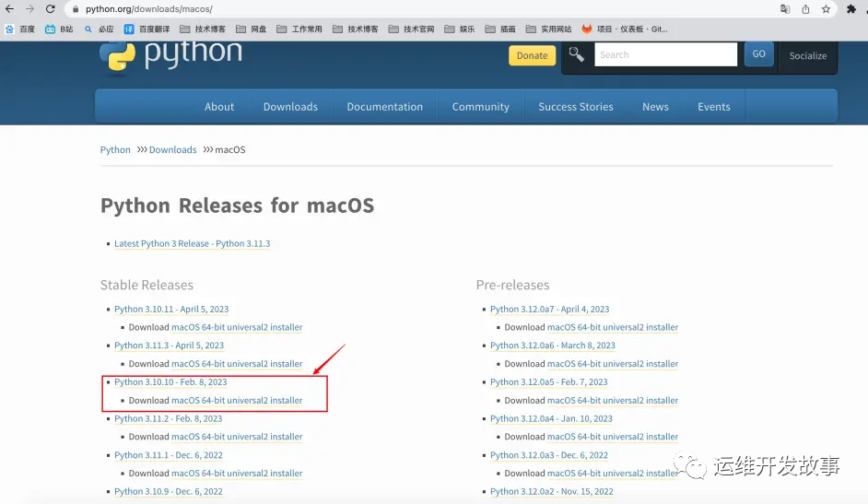Open the 百度 bookmark
Screen dimensions: 868x504
pyautogui.click(x=20, y=29)
